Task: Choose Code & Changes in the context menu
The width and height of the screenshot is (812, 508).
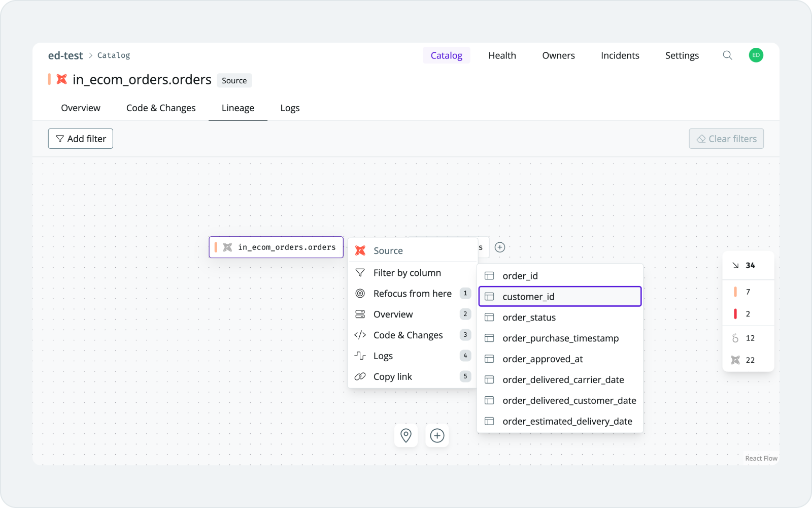Action: [x=413, y=335]
